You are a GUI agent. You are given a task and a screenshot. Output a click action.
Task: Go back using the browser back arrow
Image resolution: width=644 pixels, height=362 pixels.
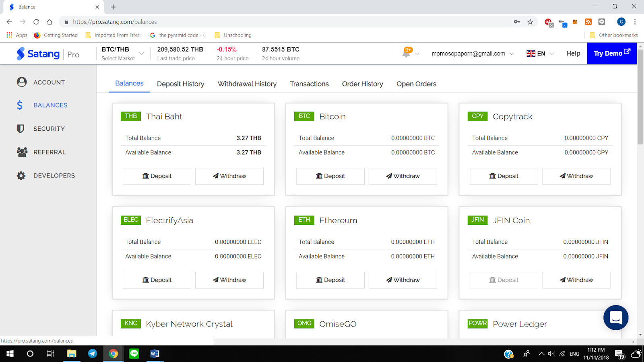click(9, 22)
